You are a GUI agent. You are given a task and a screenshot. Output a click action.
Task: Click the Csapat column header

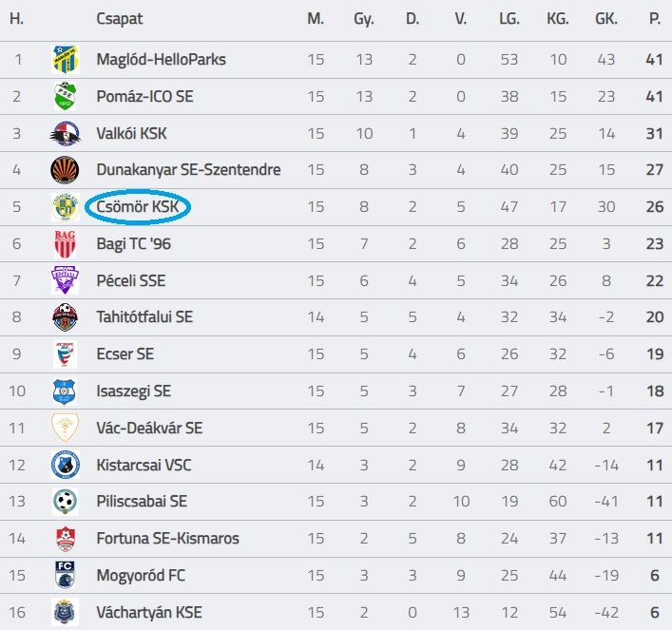(x=120, y=19)
